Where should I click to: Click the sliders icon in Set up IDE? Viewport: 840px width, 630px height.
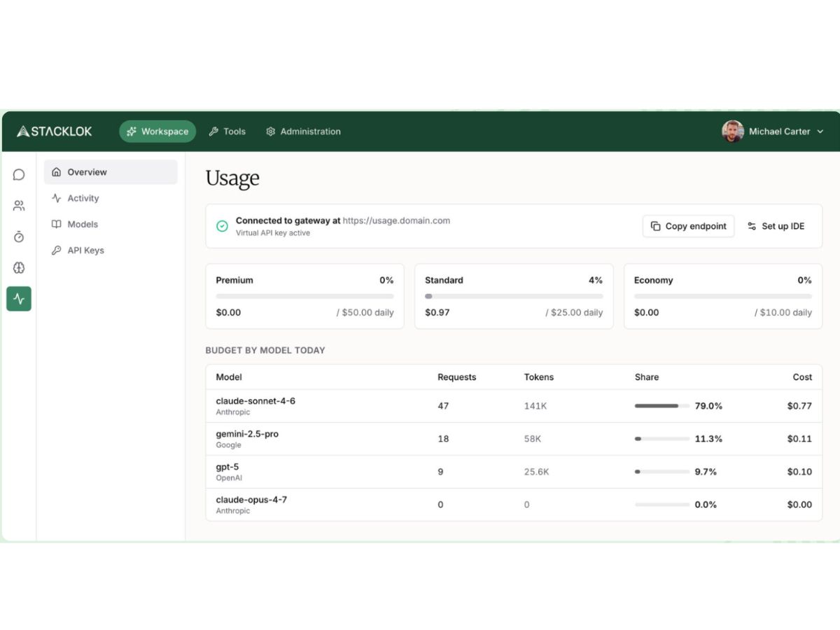pyautogui.click(x=752, y=226)
